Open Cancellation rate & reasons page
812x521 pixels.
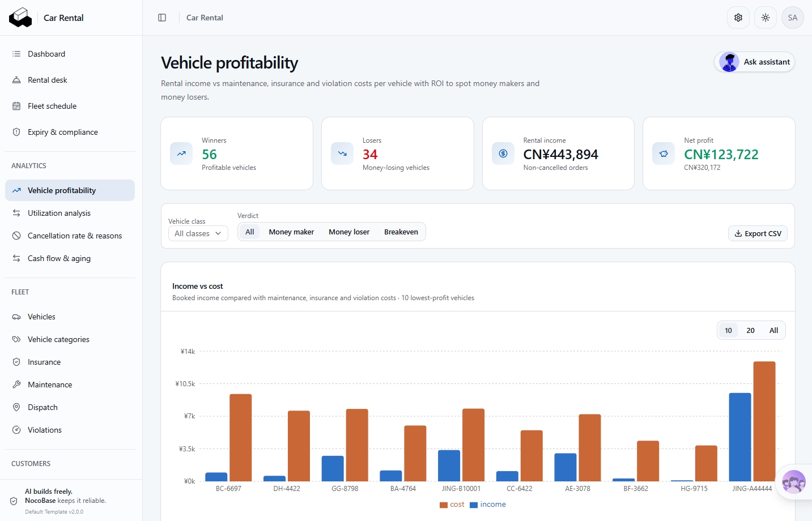click(70, 236)
